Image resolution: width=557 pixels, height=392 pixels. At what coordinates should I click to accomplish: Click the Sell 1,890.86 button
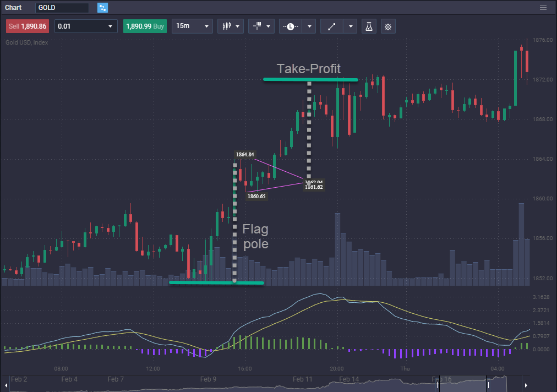coord(27,26)
